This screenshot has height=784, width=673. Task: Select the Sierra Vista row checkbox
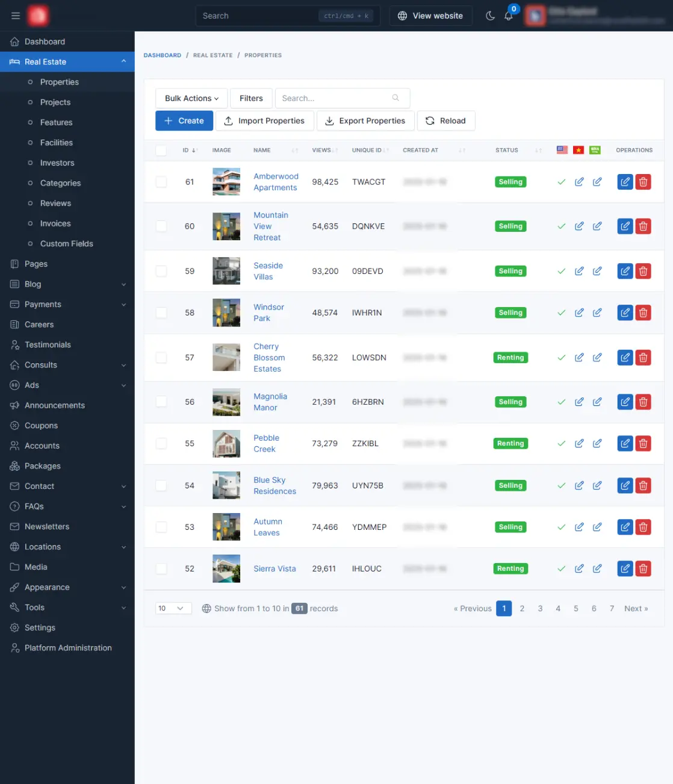tap(161, 568)
